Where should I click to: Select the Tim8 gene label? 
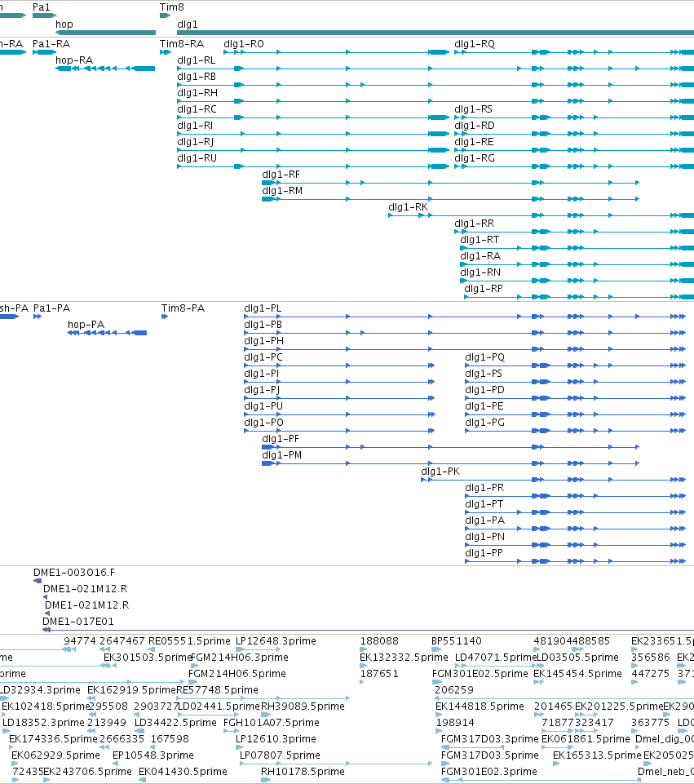[172, 7]
